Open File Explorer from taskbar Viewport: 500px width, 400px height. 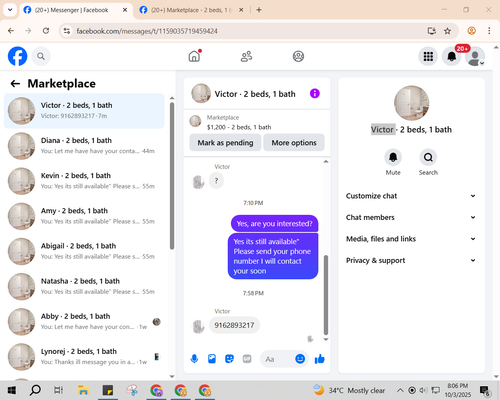click(x=83, y=390)
